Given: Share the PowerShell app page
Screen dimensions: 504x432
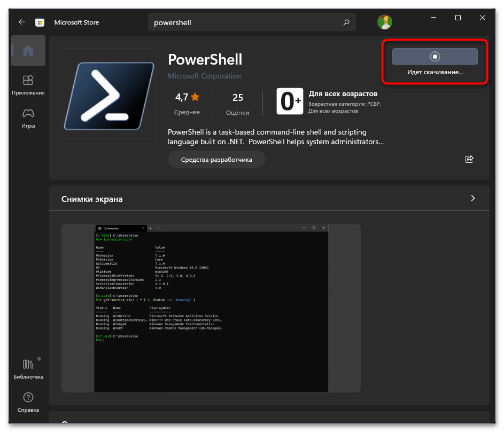Looking at the screenshot, I should tap(469, 159).
